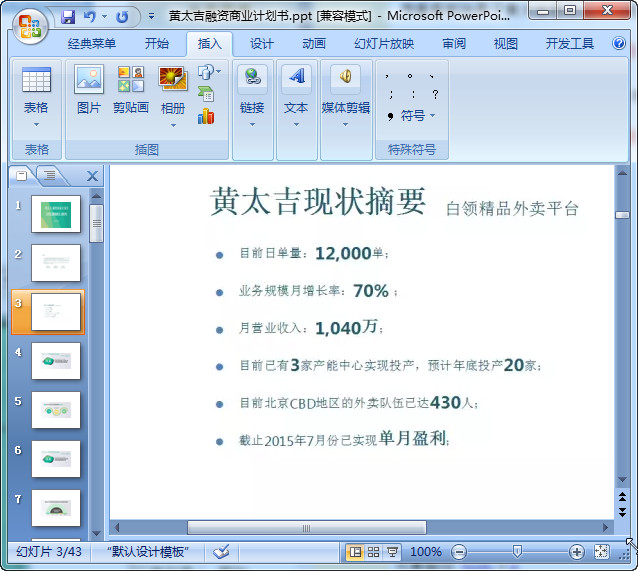Select the 插入 ribbon tab
This screenshot has width=638, height=571.
coord(210,44)
